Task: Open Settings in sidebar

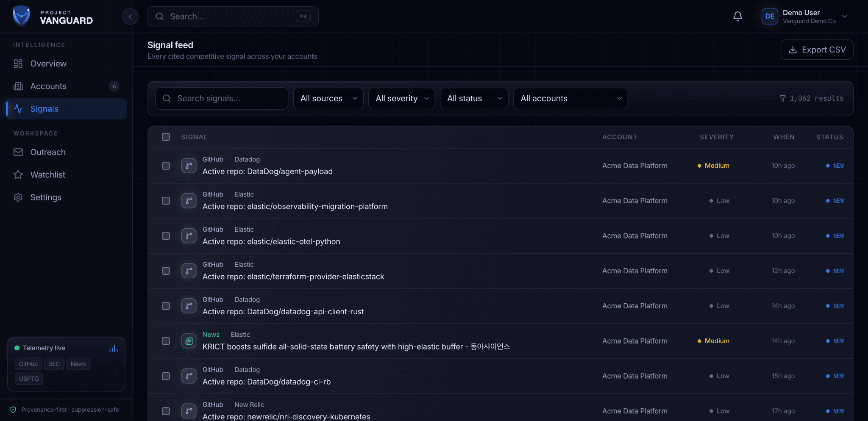Action: point(66,197)
